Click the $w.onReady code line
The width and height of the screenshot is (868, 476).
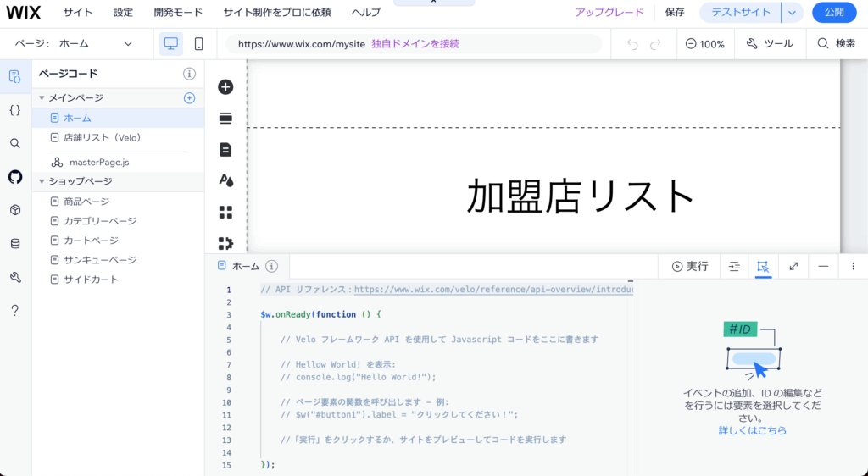click(321, 314)
